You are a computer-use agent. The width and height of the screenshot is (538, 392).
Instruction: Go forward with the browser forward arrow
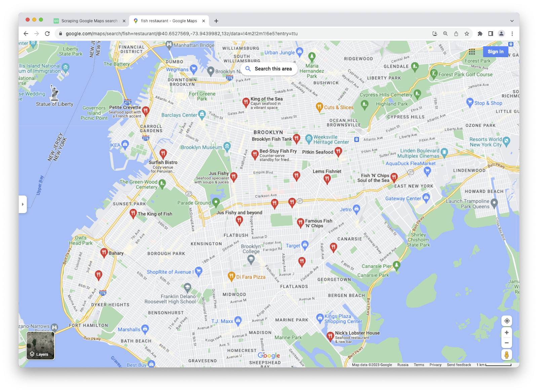[x=37, y=34]
